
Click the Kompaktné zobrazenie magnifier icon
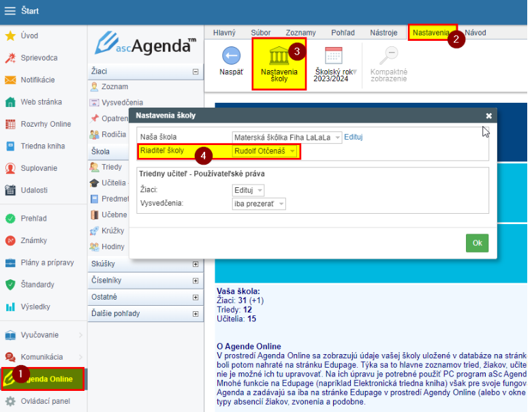388,56
